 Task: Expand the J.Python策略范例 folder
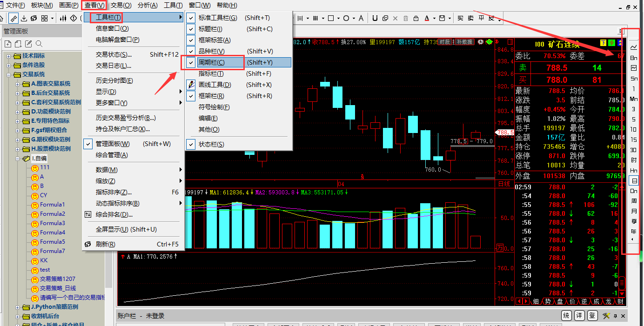[x=18, y=307]
